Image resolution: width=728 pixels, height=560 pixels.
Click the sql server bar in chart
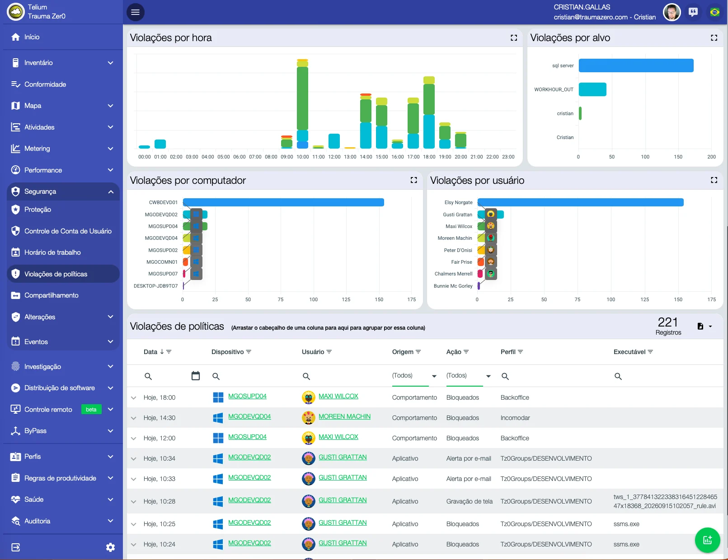636,65
